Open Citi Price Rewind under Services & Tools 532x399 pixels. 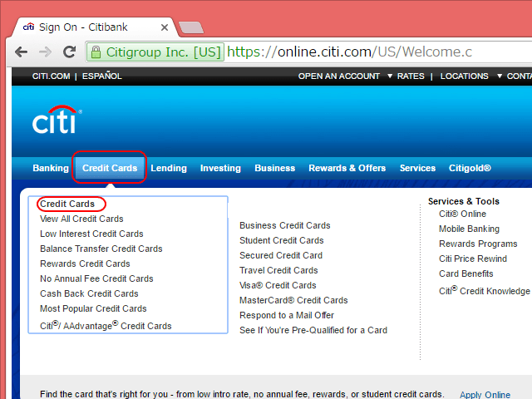[472, 259]
